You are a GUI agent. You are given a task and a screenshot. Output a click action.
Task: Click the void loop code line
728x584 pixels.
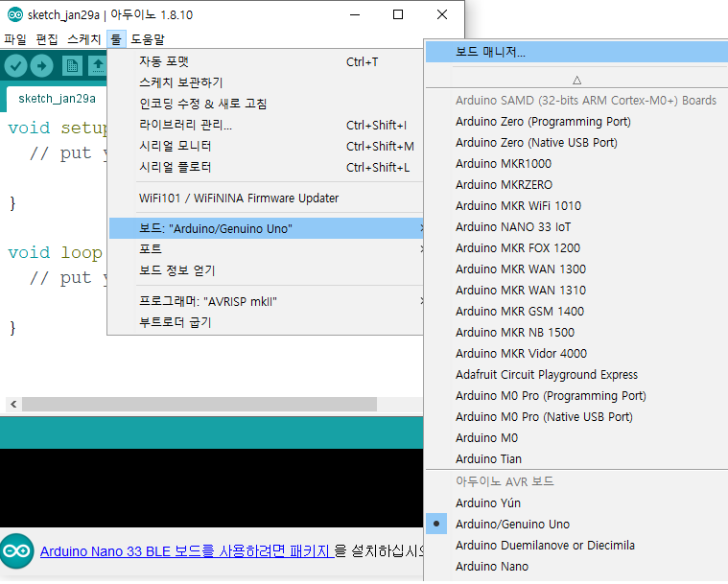click(x=56, y=252)
